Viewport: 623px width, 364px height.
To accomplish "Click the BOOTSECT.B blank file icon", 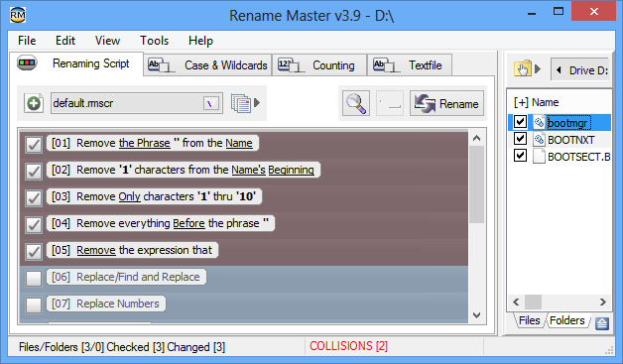I will pyautogui.click(x=539, y=156).
